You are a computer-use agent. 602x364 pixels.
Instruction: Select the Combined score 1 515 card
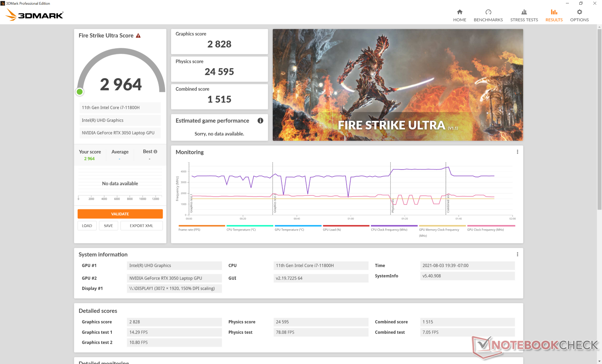click(x=219, y=97)
